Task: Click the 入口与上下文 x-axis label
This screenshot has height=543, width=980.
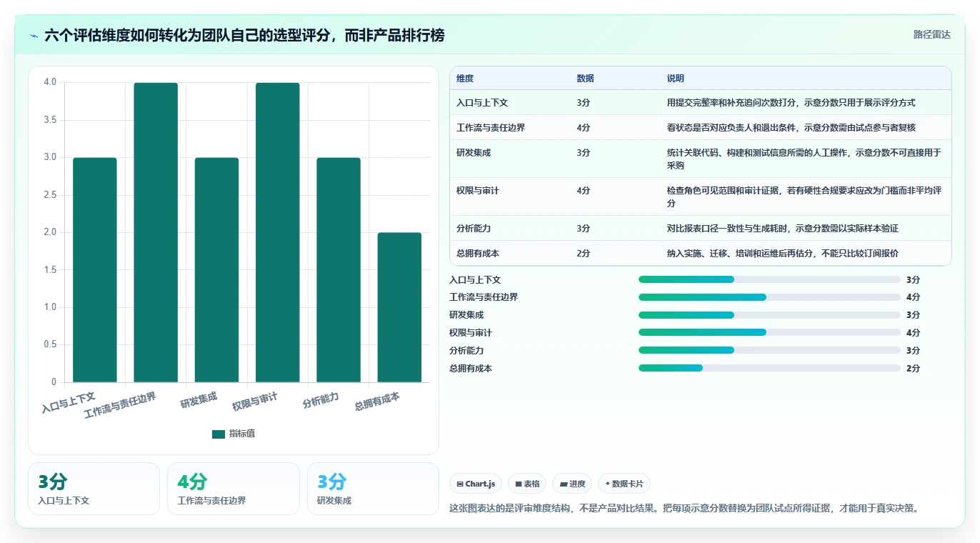Action: tap(68, 402)
